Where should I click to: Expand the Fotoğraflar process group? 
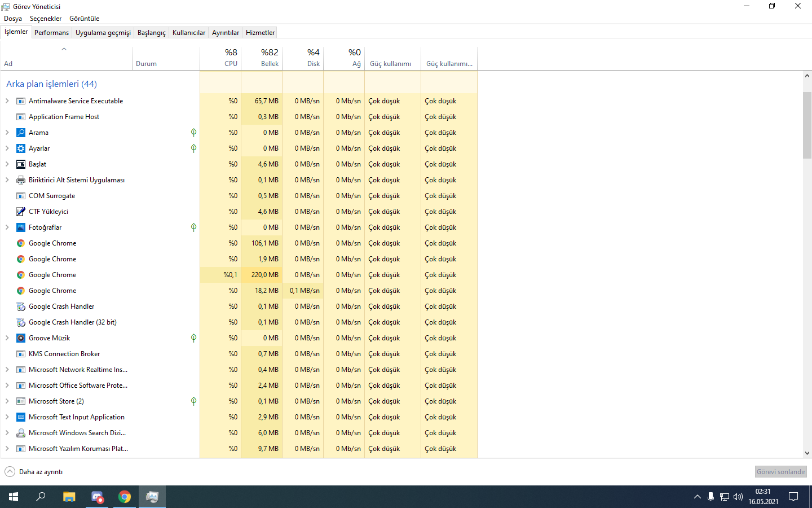(x=7, y=227)
